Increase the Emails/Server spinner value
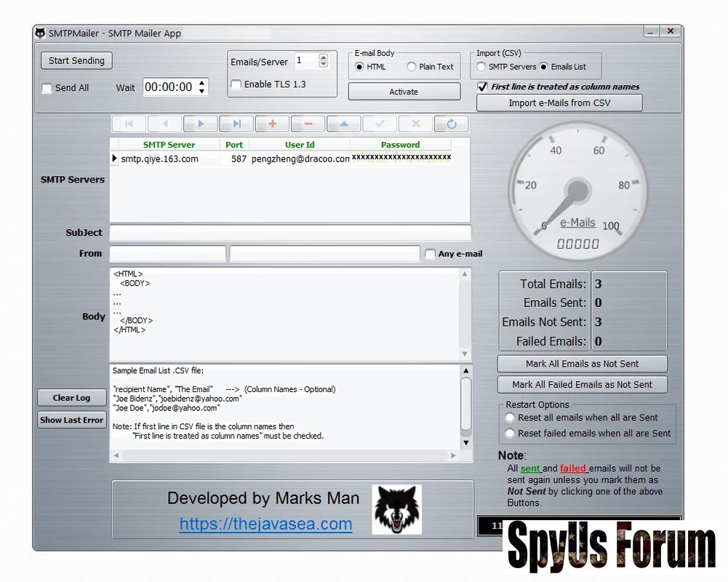The height and width of the screenshot is (582, 728). pyautogui.click(x=324, y=57)
